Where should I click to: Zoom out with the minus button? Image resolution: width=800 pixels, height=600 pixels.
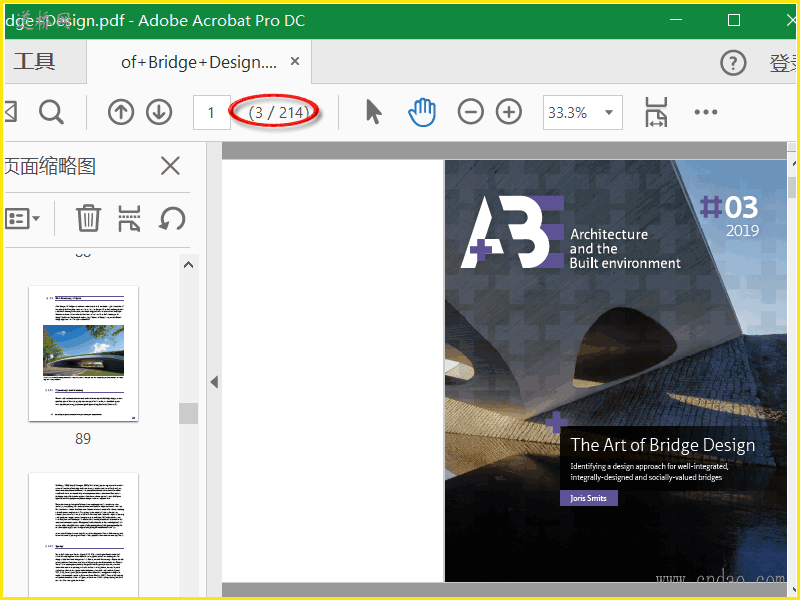click(470, 112)
